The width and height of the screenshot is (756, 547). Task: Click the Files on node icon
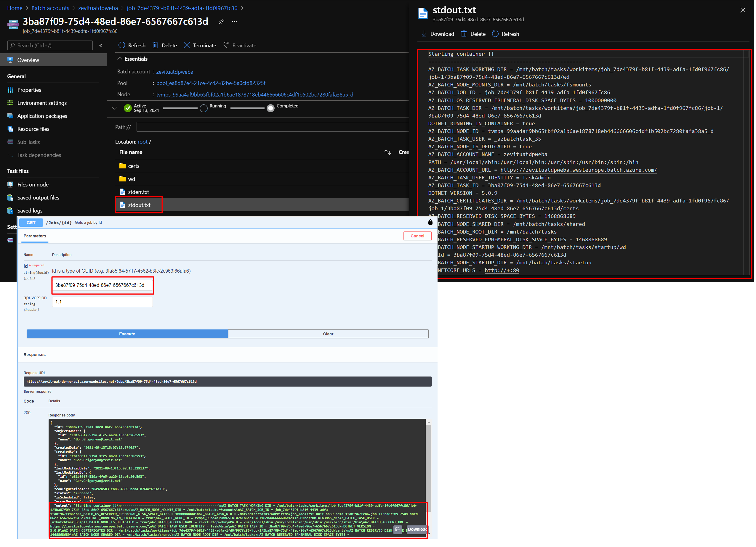11,185
